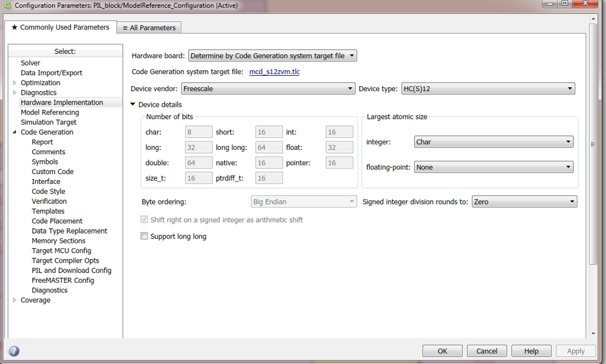Select Target MCU Config in the sidebar
The height and width of the screenshot is (364, 606).
pyautogui.click(x=61, y=250)
